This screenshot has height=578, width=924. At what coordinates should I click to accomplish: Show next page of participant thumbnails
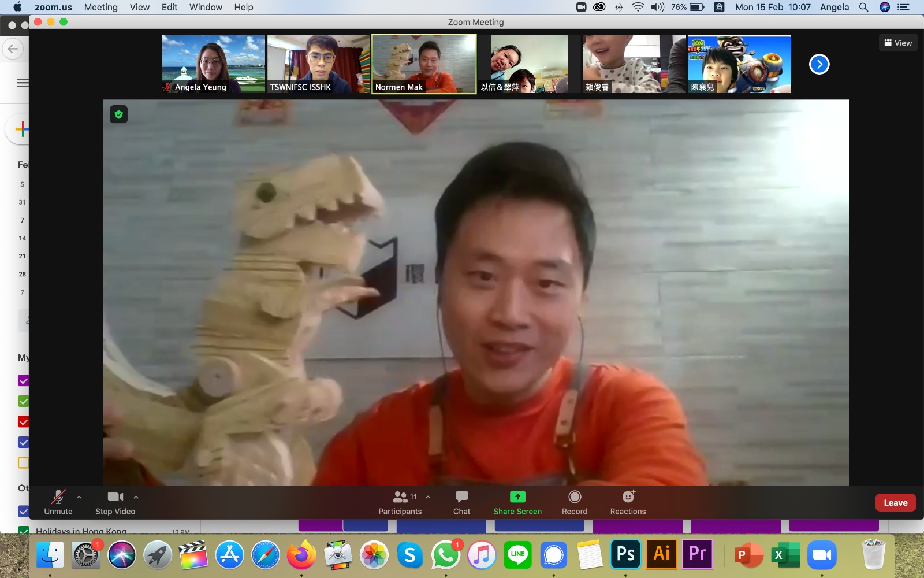[819, 64]
